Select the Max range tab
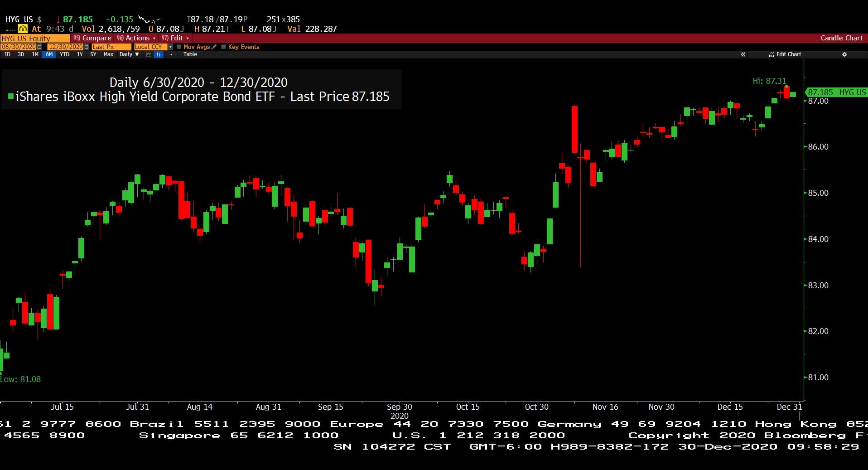The width and height of the screenshot is (868, 470). coord(108,54)
